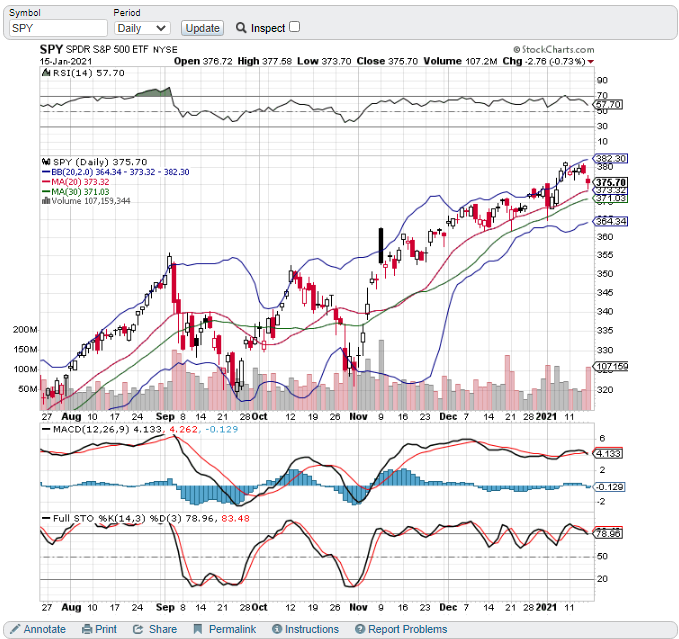Click the 2021 label on upper date axis

(546, 416)
